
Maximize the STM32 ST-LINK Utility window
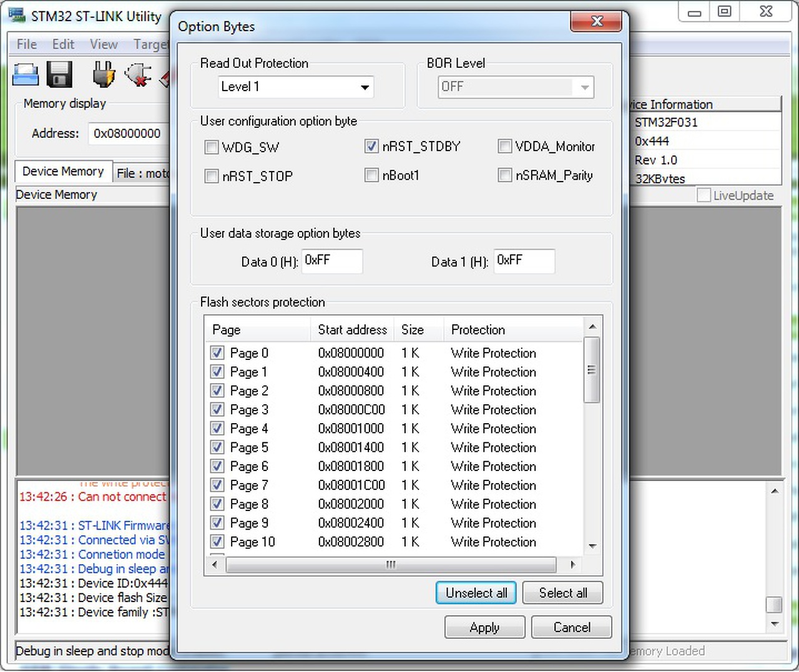click(724, 11)
